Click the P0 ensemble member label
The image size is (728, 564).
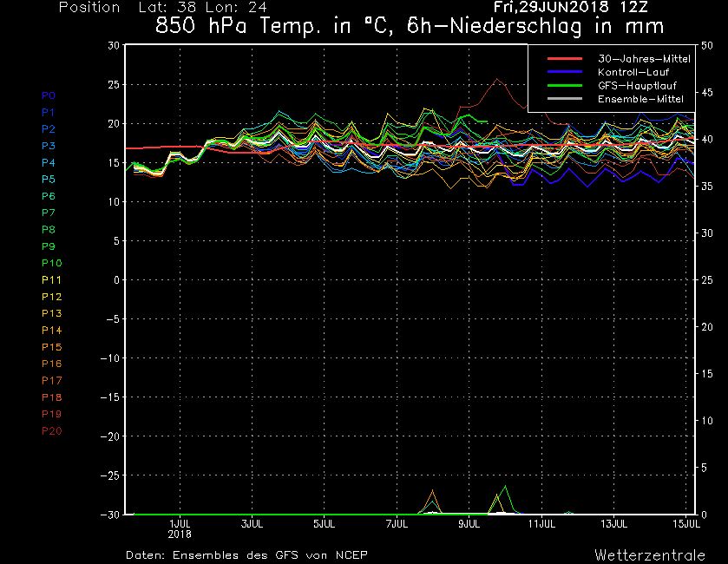[48, 95]
